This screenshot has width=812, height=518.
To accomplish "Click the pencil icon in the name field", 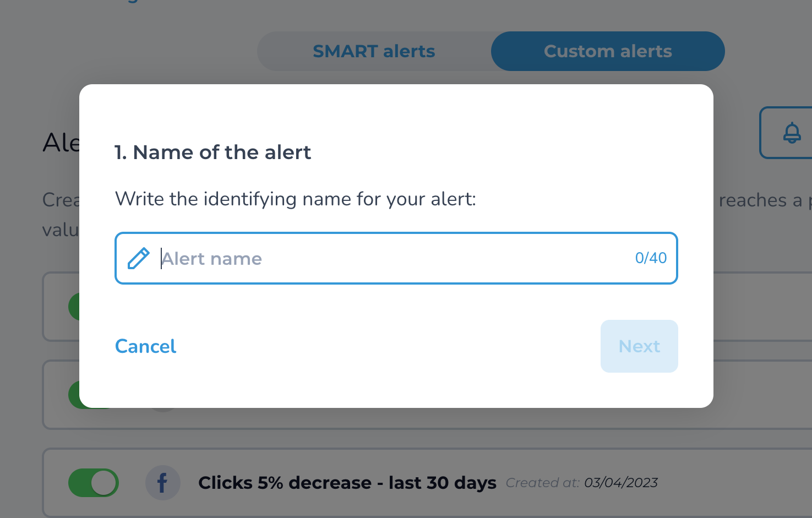I will tap(138, 258).
